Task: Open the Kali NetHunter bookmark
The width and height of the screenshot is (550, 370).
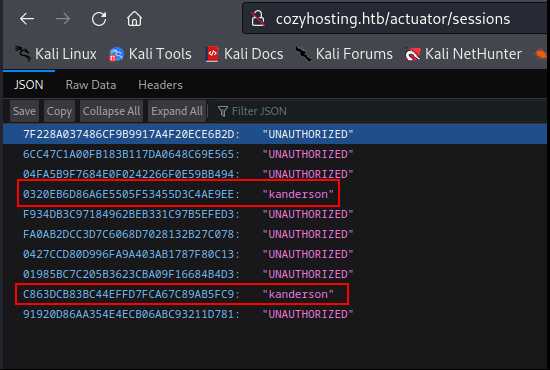Action: (463, 54)
